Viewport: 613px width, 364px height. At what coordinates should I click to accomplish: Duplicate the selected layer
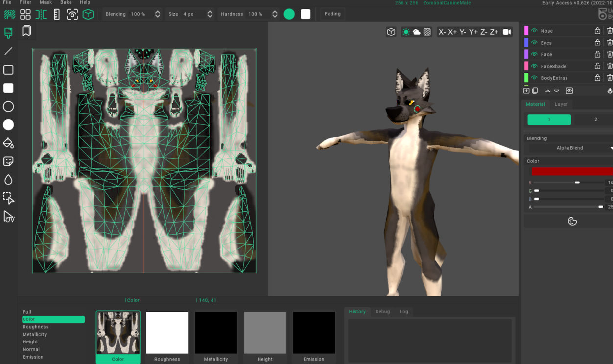click(535, 91)
